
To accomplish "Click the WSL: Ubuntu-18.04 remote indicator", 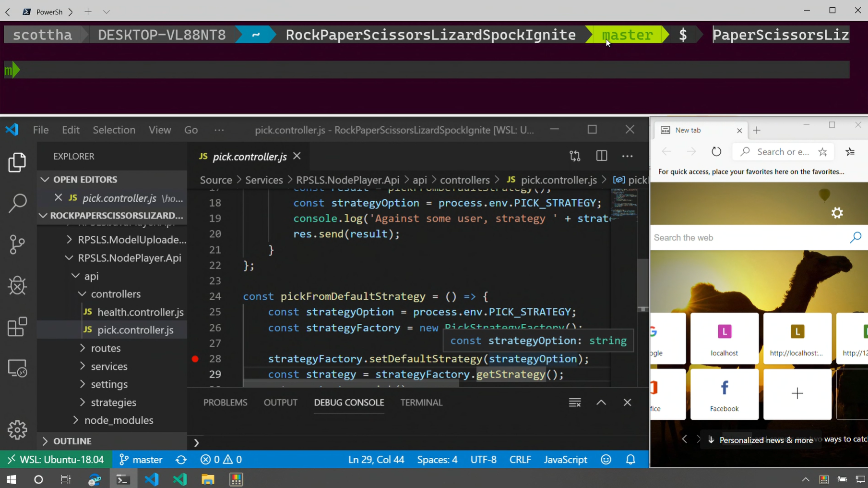I will click(56, 460).
